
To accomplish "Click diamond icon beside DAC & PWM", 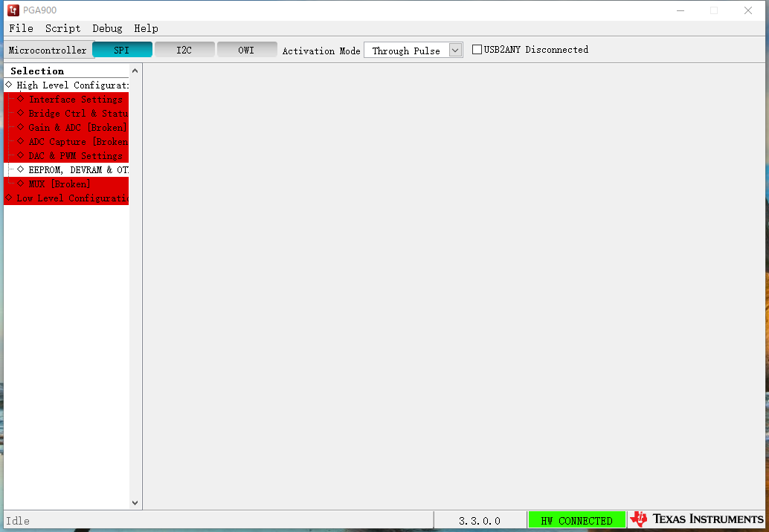I will point(21,155).
